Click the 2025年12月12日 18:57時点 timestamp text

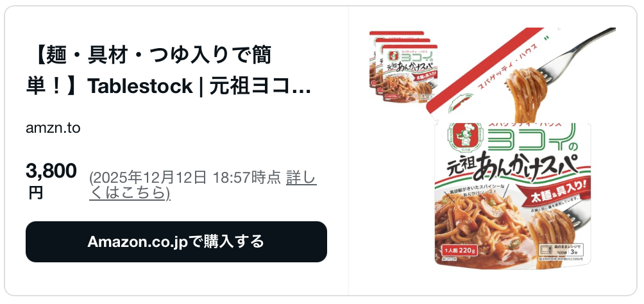click(x=185, y=178)
